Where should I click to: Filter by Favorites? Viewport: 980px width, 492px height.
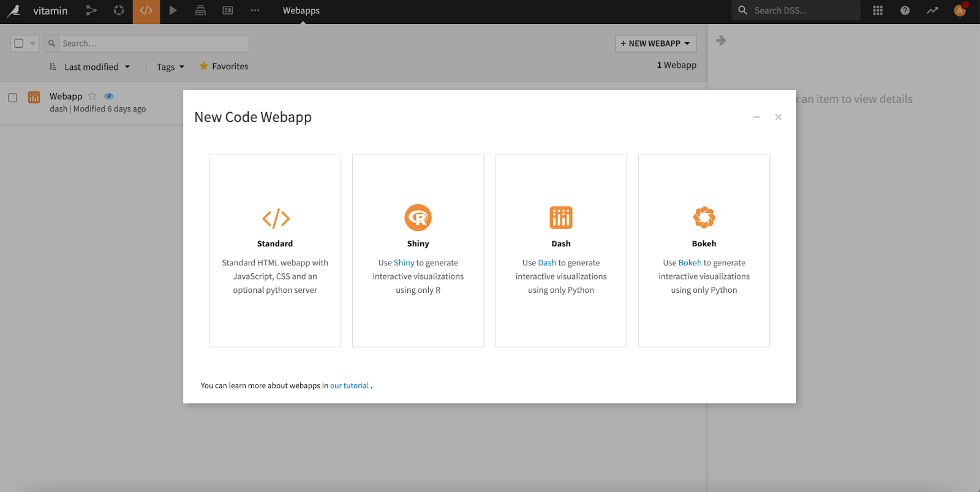point(224,66)
